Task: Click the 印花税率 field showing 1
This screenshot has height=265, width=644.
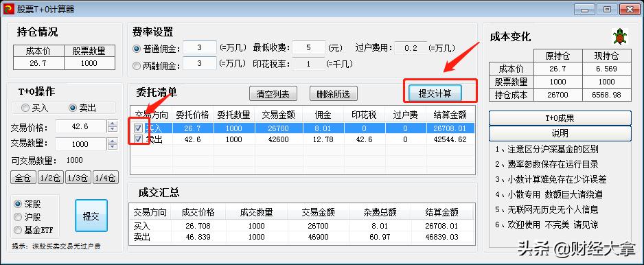Action: 309,64
